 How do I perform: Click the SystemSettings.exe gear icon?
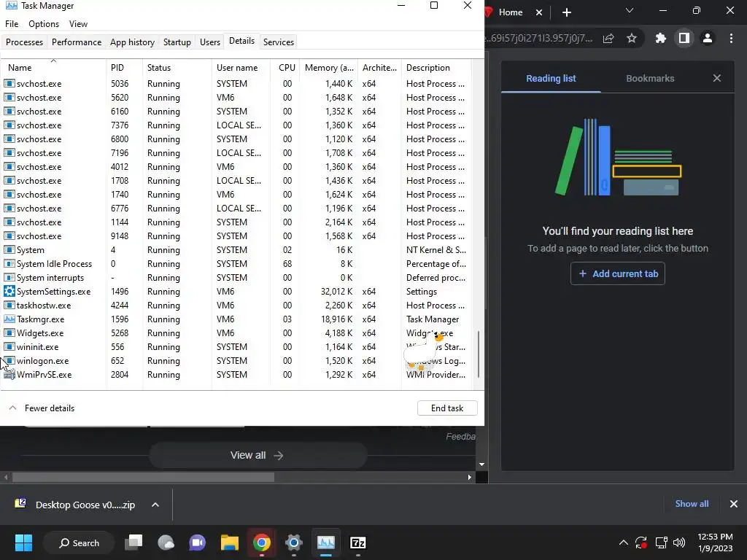click(9, 291)
